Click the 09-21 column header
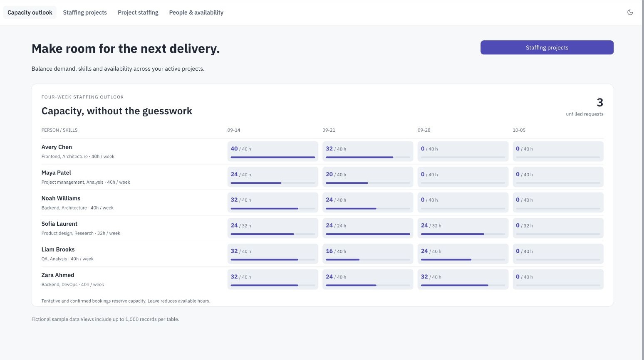The width and height of the screenshot is (644, 360). 329,130
